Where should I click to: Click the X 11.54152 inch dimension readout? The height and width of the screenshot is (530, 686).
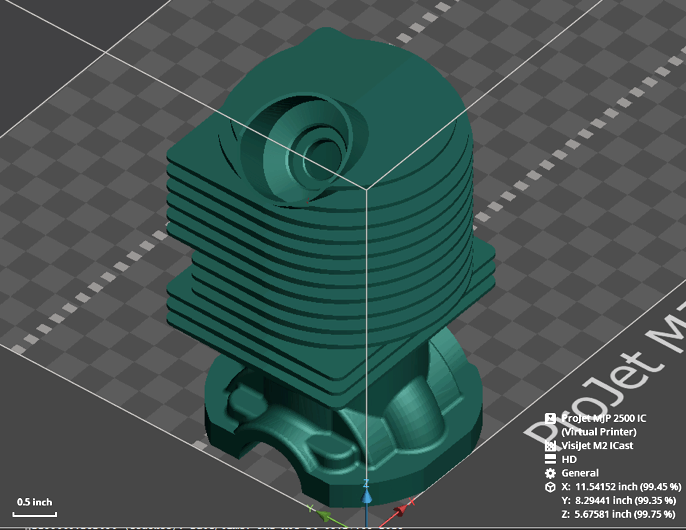(x=621, y=487)
